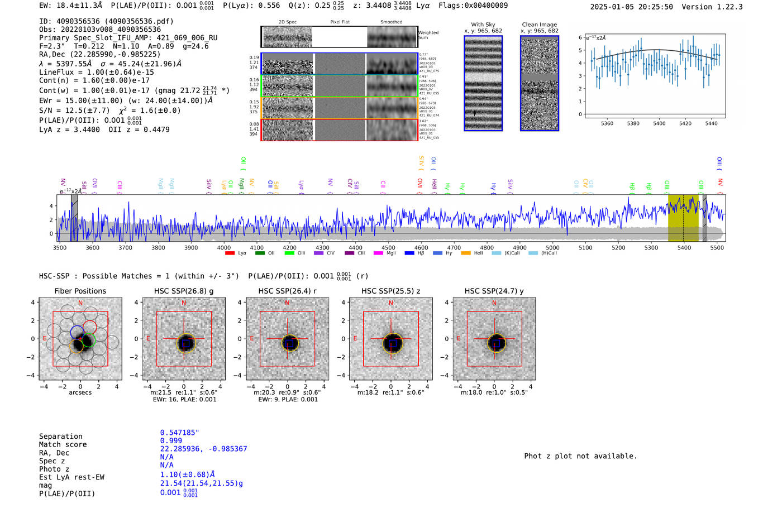This screenshot has height=532, width=782.
Task: Select the Cont(w) value line
Action: [134, 90]
